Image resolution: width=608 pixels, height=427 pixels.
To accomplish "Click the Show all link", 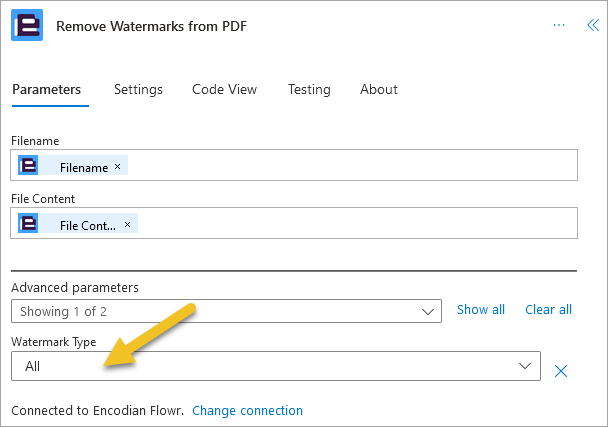I will tap(481, 309).
